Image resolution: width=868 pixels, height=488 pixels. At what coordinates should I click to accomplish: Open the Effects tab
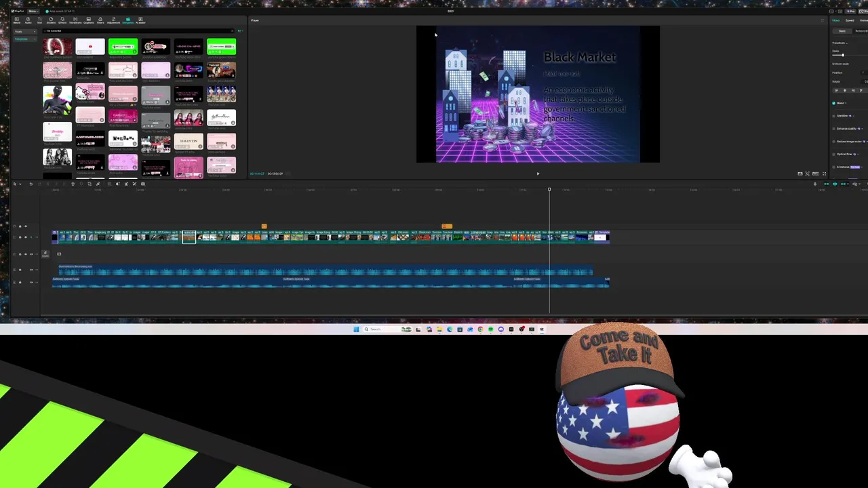[62, 20]
